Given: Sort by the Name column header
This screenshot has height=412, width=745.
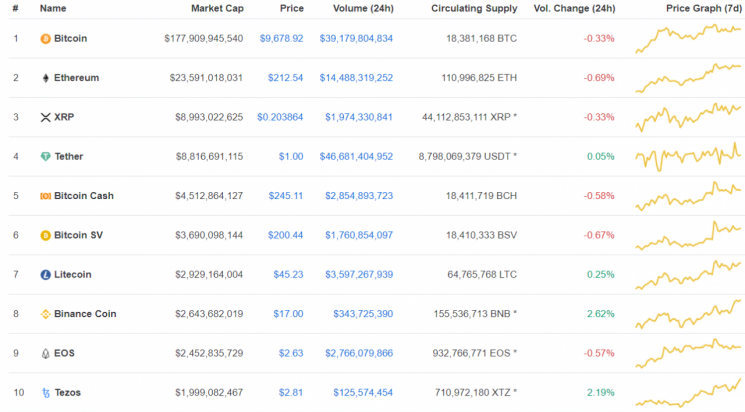Looking at the screenshot, I should click(53, 9).
